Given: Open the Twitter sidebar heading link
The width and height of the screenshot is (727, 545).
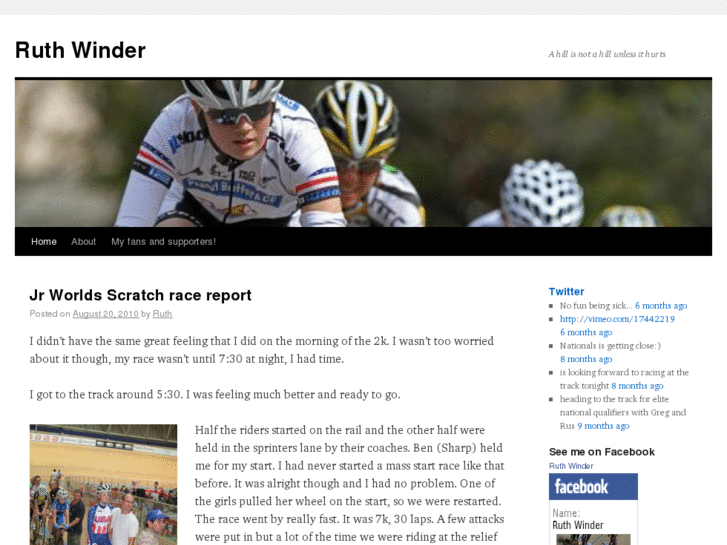Looking at the screenshot, I should click(x=566, y=292).
